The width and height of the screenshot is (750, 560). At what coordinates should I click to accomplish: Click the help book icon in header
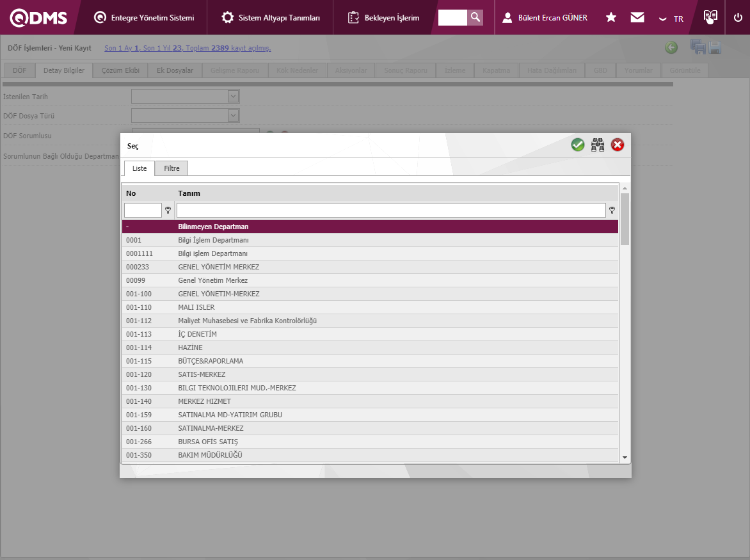pos(710,17)
